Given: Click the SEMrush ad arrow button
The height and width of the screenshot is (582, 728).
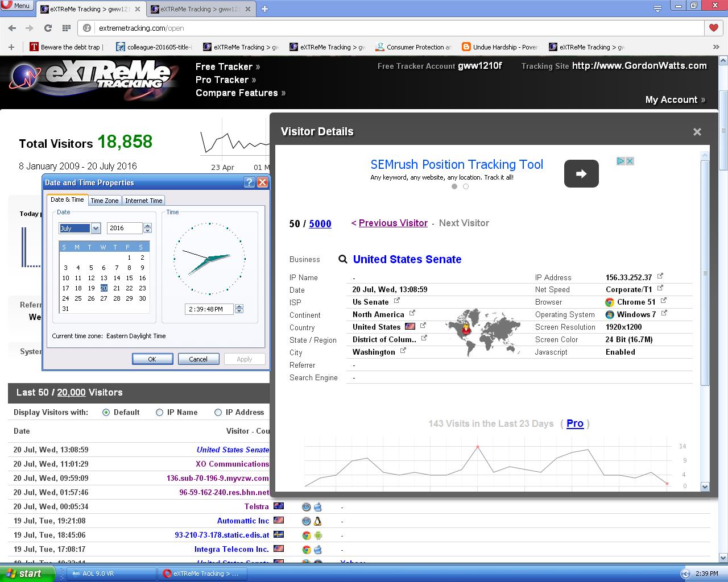Looking at the screenshot, I should (581, 173).
